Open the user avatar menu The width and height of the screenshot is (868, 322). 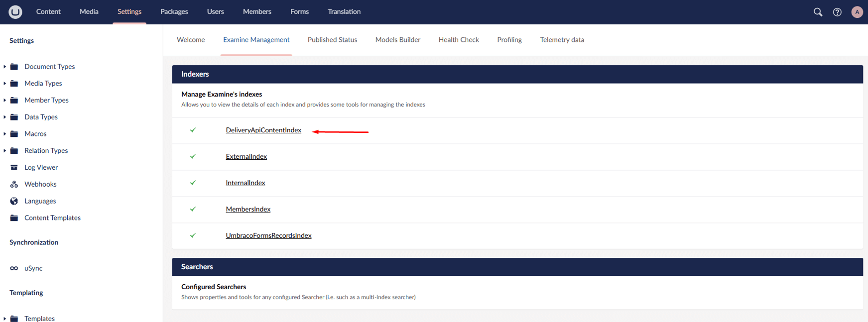[857, 12]
